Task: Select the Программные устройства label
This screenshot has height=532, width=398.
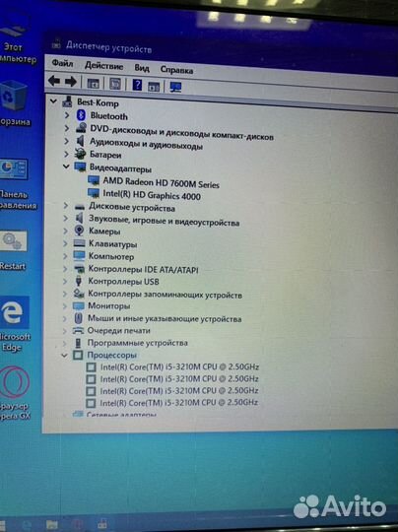Action: (137, 343)
